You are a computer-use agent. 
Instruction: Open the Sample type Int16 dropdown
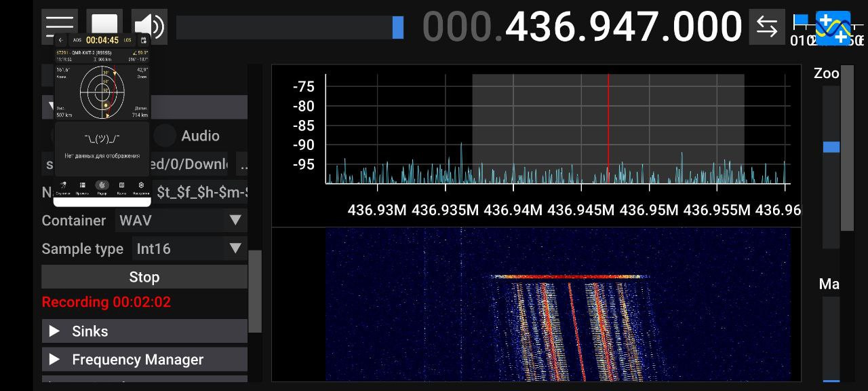tap(189, 249)
